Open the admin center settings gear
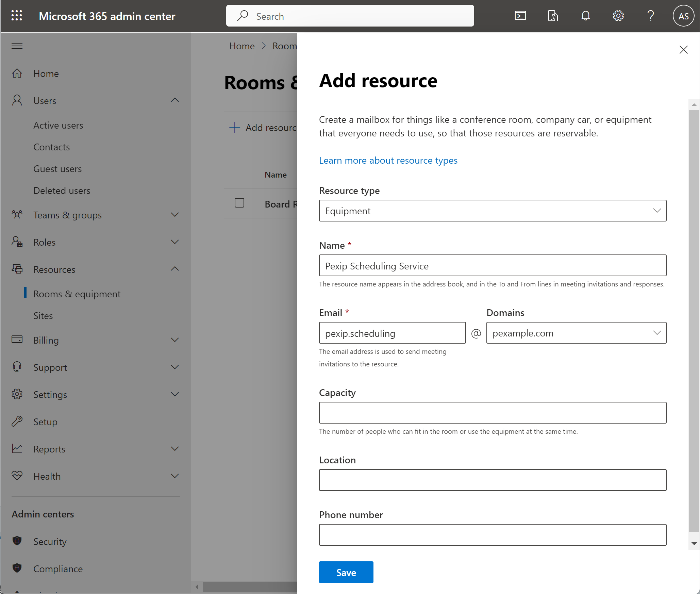 coord(618,16)
